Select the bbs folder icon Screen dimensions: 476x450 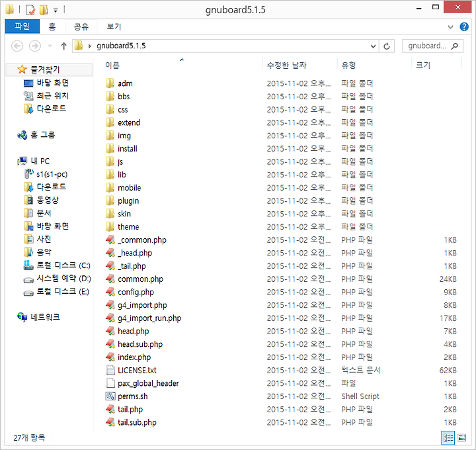pyautogui.click(x=110, y=97)
